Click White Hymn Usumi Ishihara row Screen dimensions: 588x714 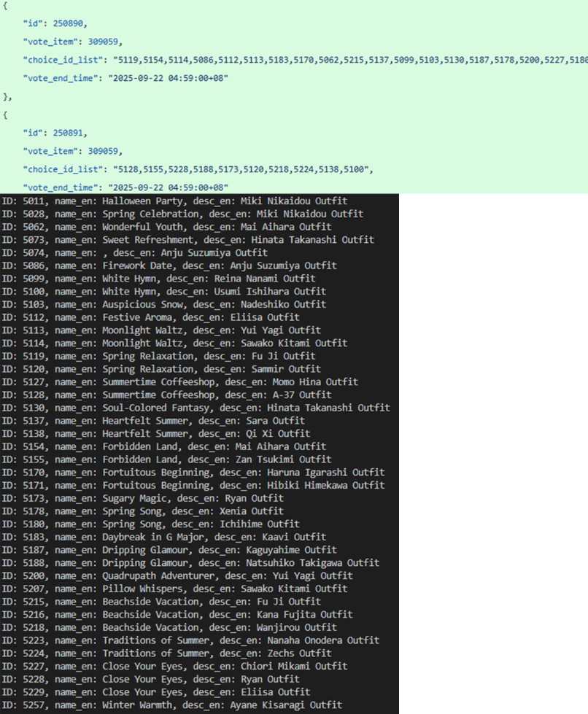click(164, 291)
